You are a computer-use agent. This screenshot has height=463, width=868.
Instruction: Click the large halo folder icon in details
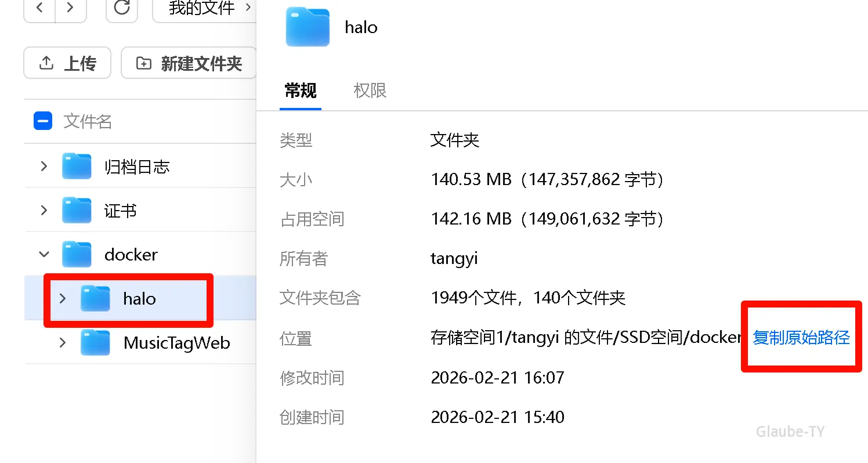[x=308, y=27]
